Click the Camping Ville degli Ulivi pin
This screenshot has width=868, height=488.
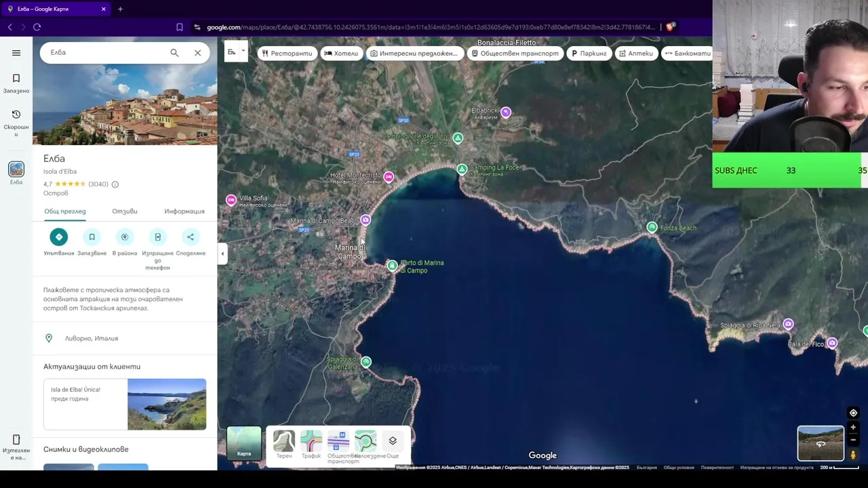458,138
